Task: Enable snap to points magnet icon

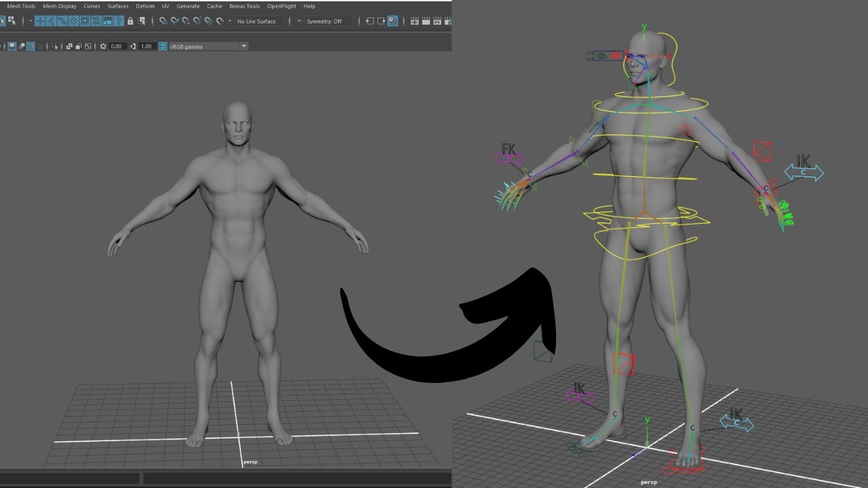Action: [186, 21]
